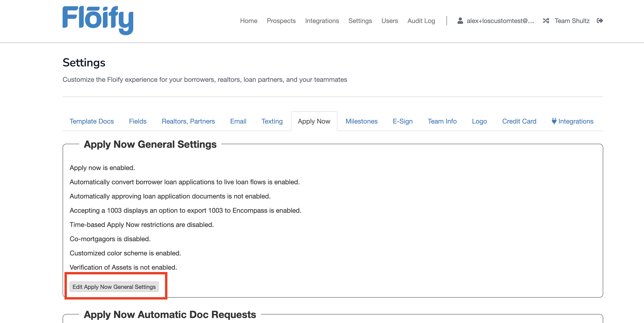Image resolution: width=644 pixels, height=323 pixels.
Task: Click the Floify logo
Action: click(x=98, y=20)
